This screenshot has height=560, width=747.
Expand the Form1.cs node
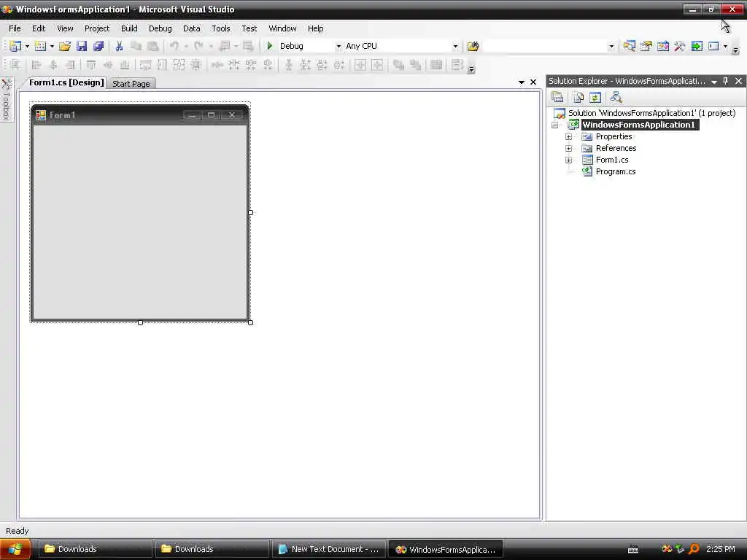pos(568,160)
